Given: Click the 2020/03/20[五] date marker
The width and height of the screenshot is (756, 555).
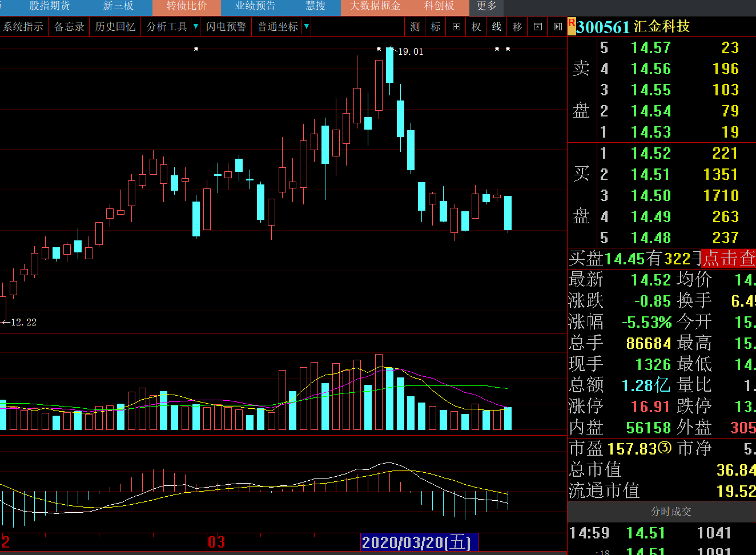Looking at the screenshot, I should (x=420, y=542).
